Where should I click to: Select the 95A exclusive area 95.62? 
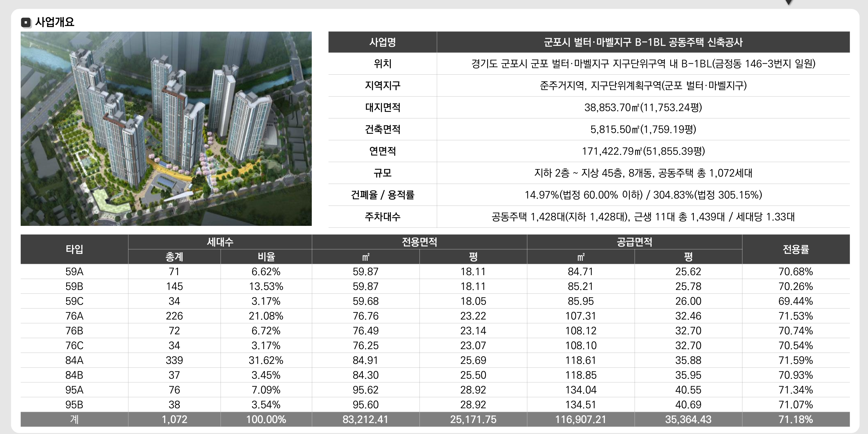click(x=366, y=390)
